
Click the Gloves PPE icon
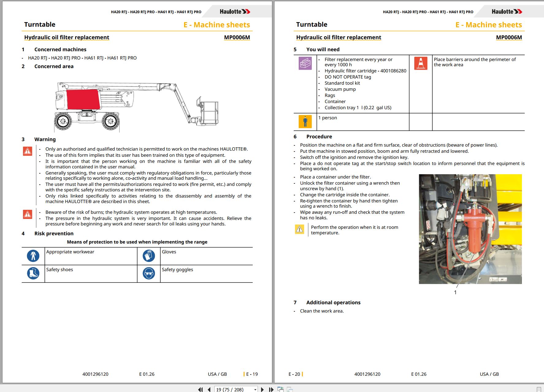pos(149,256)
